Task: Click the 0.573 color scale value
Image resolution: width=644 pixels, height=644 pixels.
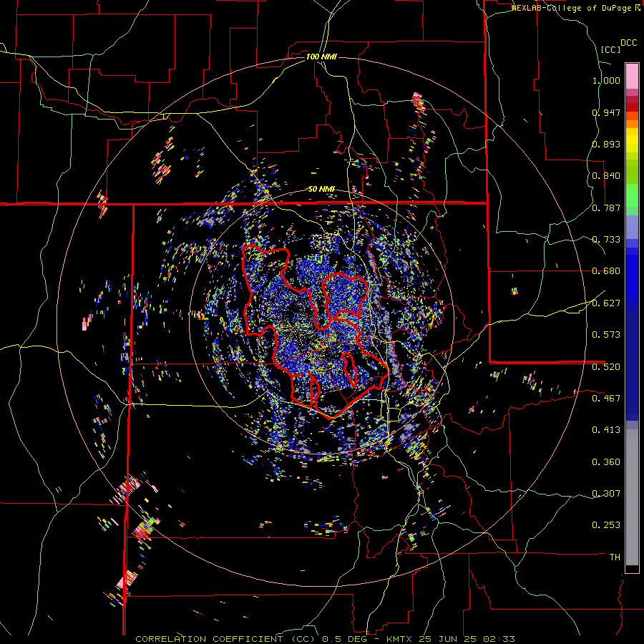Action: tap(606, 335)
